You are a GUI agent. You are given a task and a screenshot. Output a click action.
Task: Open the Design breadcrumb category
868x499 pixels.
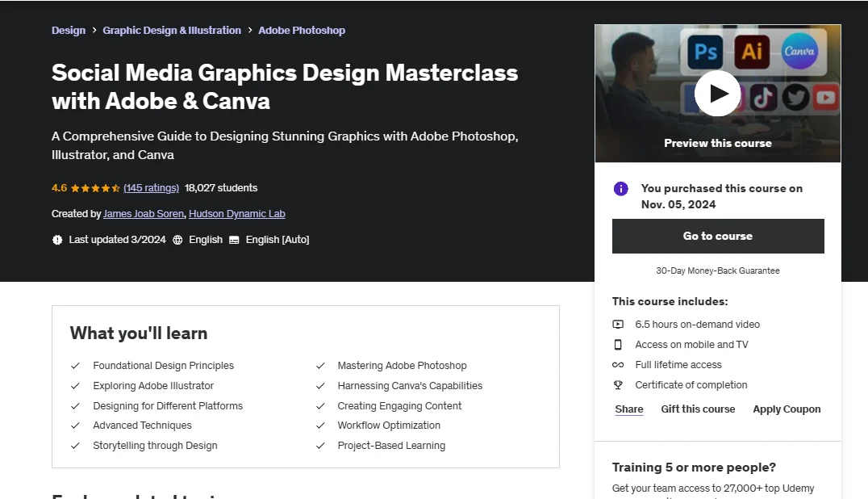pyautogui.click(x=69, y=31)
